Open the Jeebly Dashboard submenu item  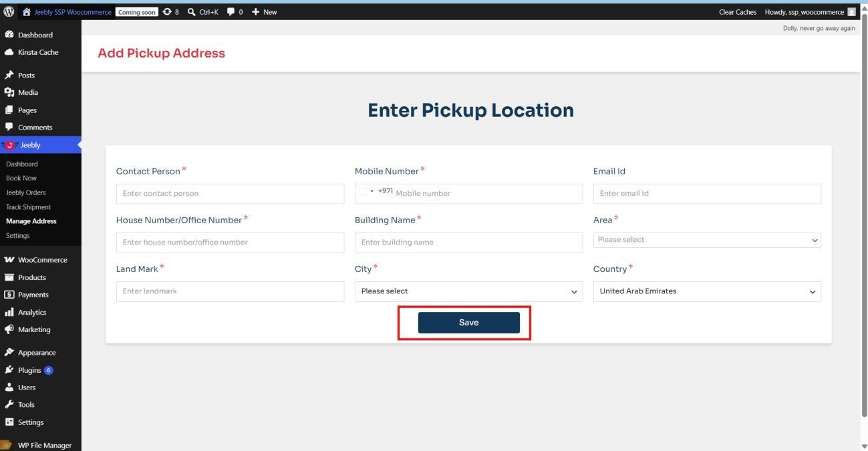[22, 164]
